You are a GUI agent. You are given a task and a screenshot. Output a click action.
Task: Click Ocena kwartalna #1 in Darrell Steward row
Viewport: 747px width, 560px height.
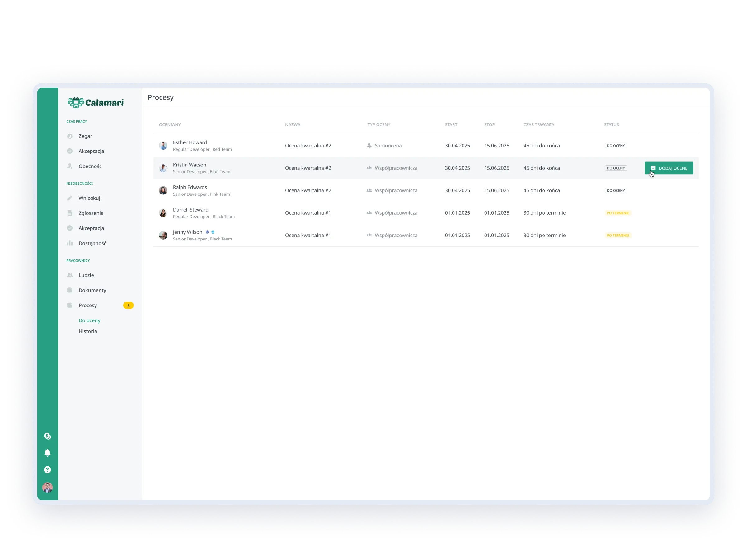[308, 213]
